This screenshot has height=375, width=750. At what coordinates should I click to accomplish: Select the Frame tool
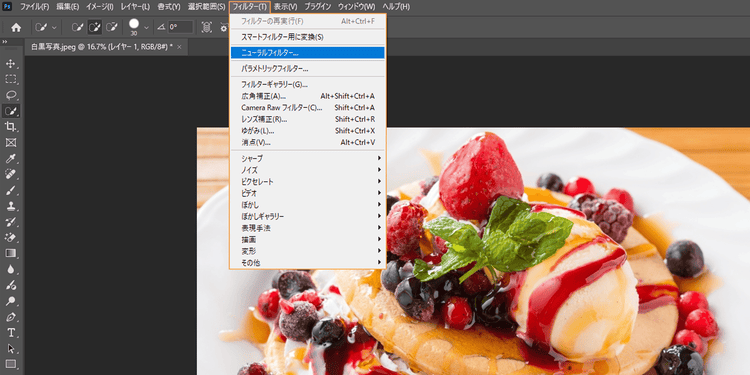[11, 143]
